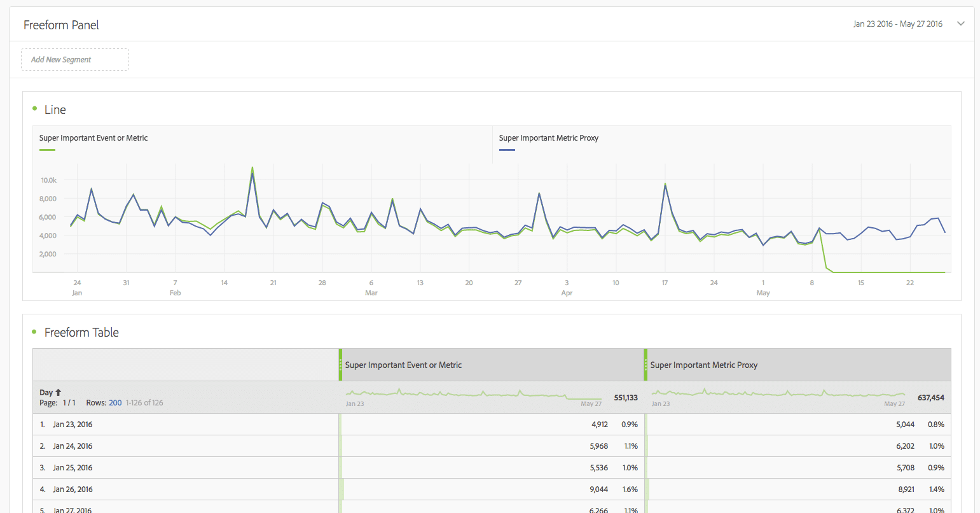Click the green dot beside Freeform Table
The width and height of the screenshot is (980, 513).
34,332
